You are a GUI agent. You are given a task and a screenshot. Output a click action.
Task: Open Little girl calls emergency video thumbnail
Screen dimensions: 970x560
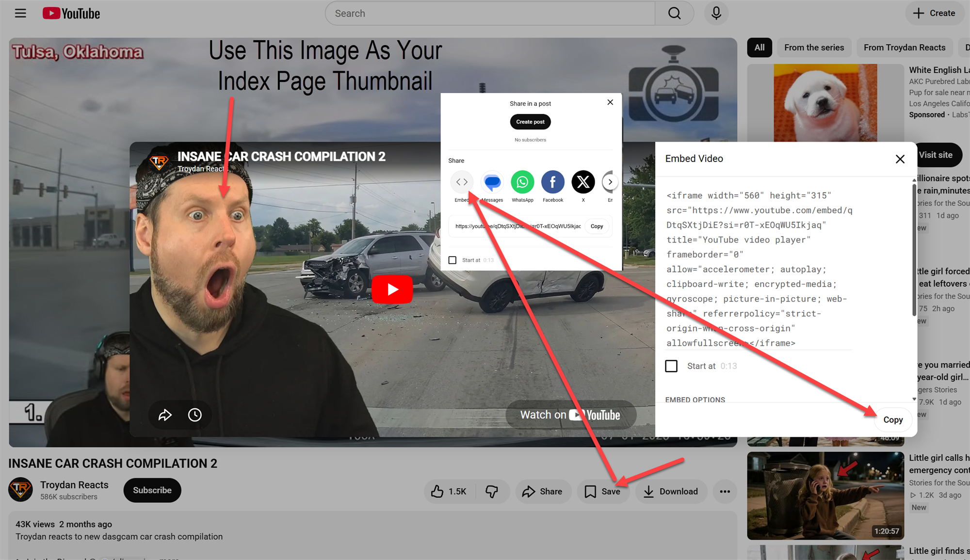point(825,496)
